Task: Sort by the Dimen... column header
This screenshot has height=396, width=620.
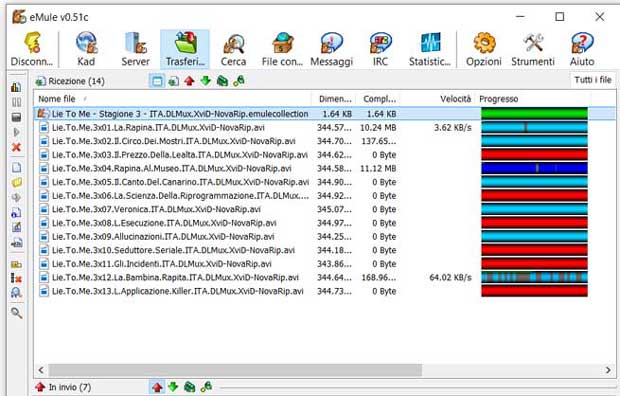Action: (334, 99)
